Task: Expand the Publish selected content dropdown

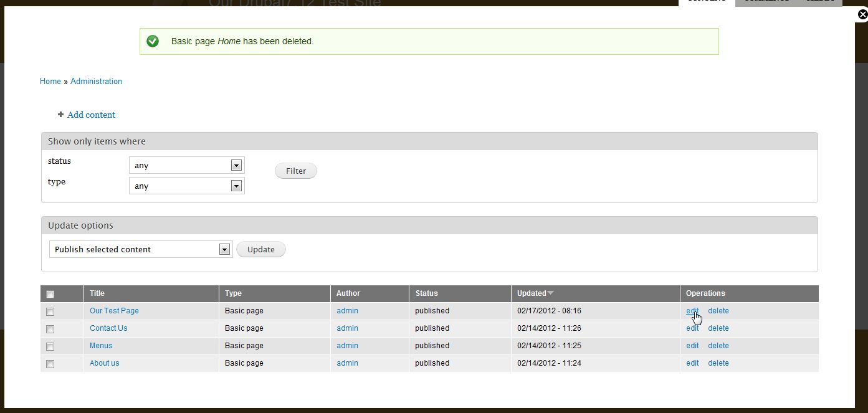Action: point(141,249)
